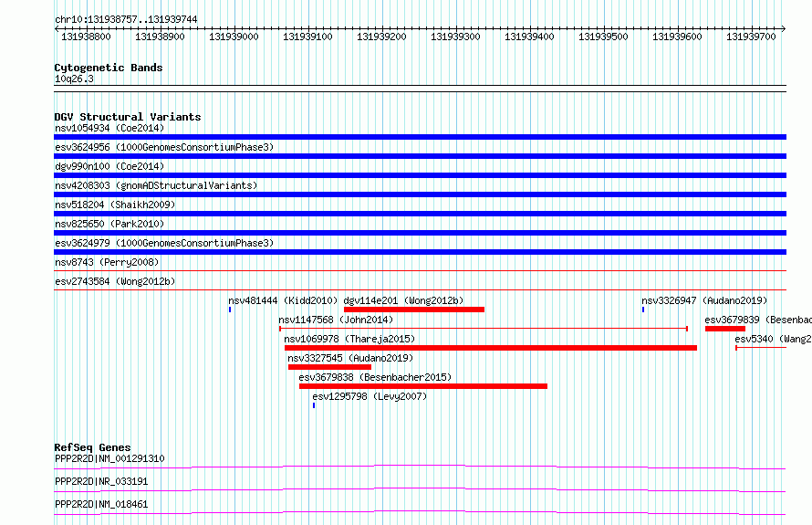Select the nsv481444 (Kidd2010) label
Viewport: 812px width, 525px height.
click(x=283, y=300)
